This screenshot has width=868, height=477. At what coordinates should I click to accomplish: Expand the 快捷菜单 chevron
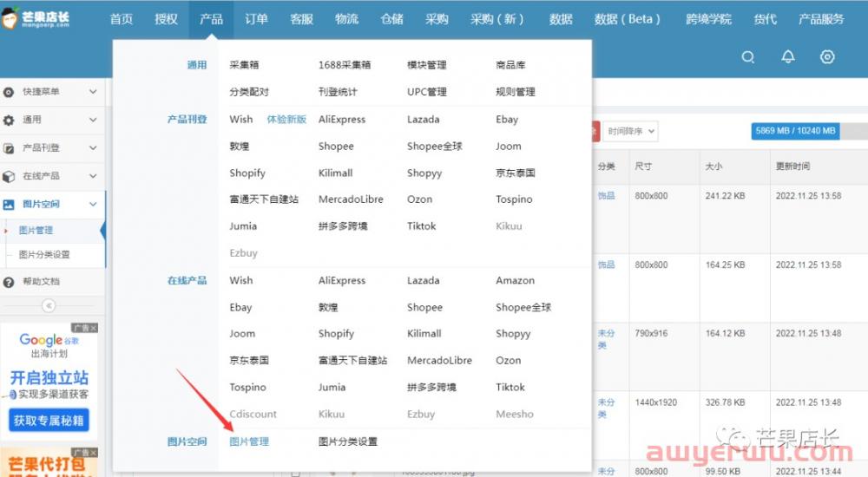pyautogui.click(x=93, y=92)
